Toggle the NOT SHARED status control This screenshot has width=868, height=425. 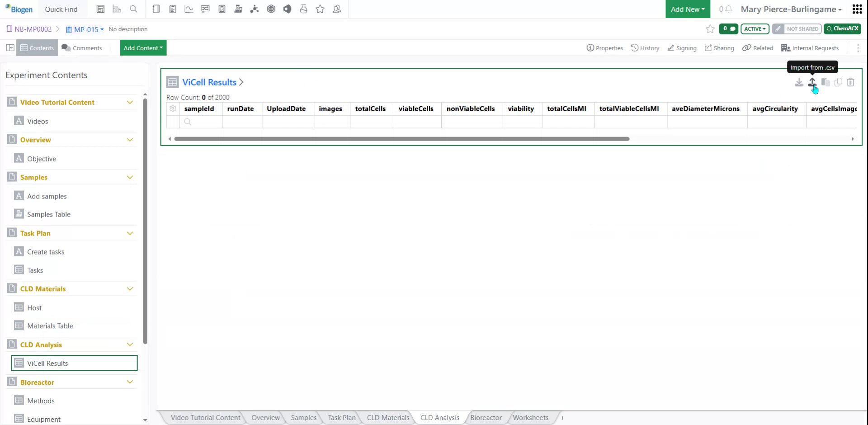point(797,28)
